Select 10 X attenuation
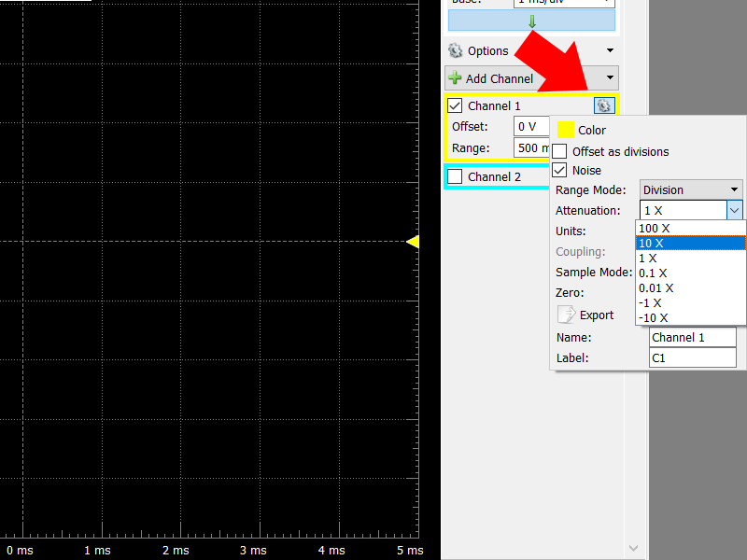The width and height of the screenshot is (747, 560). (x=690, y=243)
